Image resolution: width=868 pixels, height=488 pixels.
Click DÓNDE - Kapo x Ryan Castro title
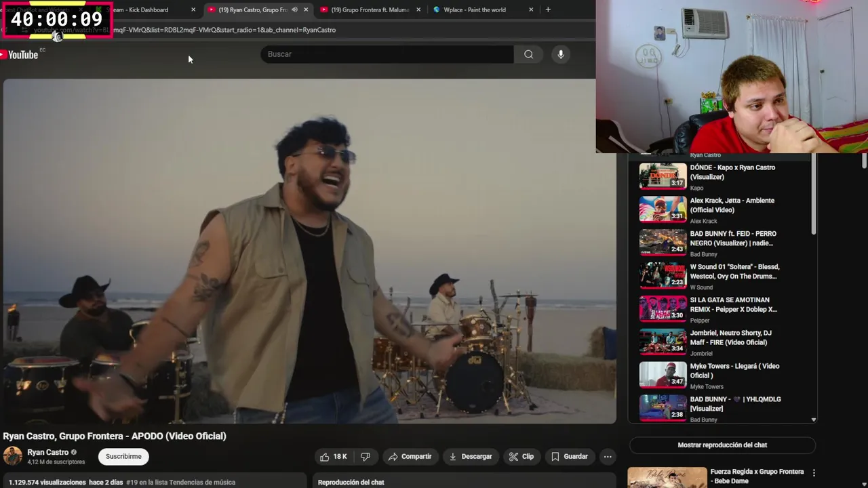pos(732,172)
